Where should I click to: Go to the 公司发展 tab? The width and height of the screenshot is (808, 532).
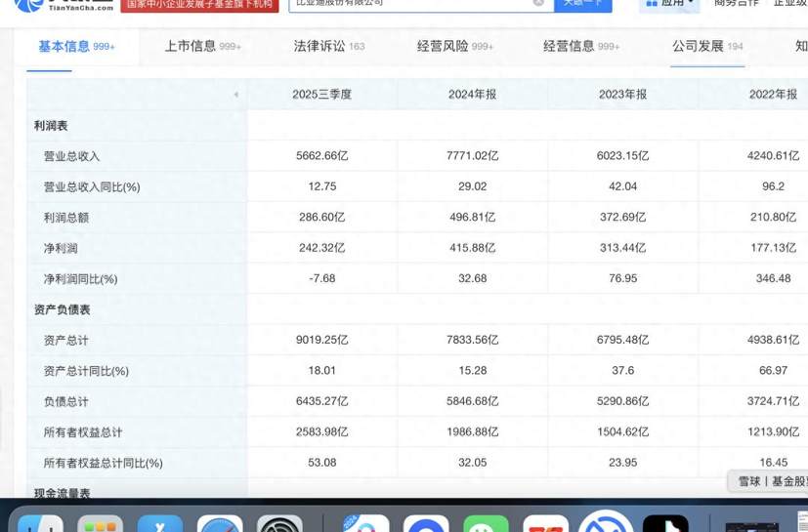click(706, 46)
